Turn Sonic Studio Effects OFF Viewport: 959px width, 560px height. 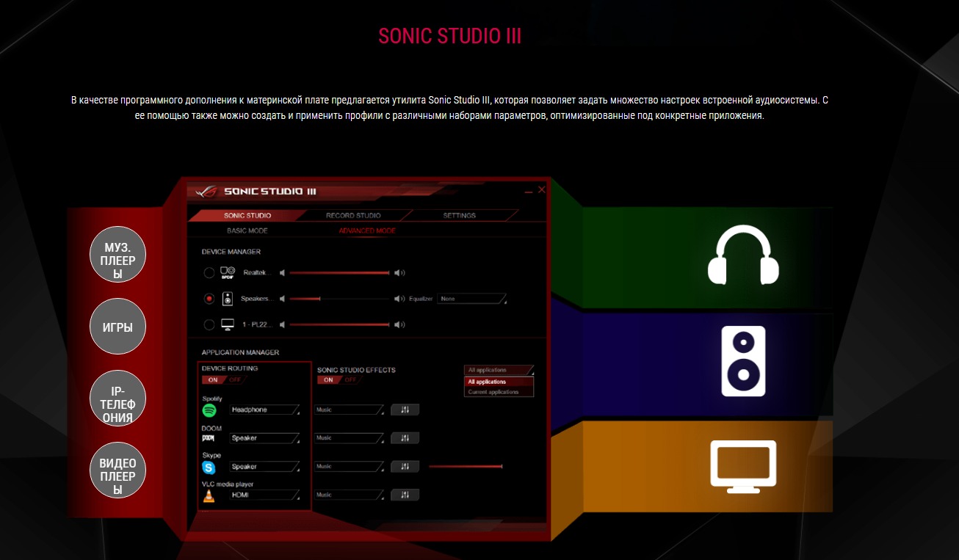pyautogui.click(x=350, y=380)
